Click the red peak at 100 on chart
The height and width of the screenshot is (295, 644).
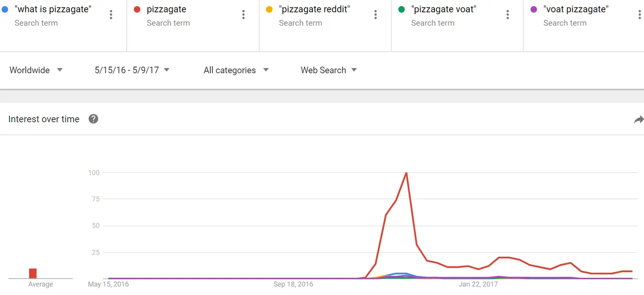[406, 173]
